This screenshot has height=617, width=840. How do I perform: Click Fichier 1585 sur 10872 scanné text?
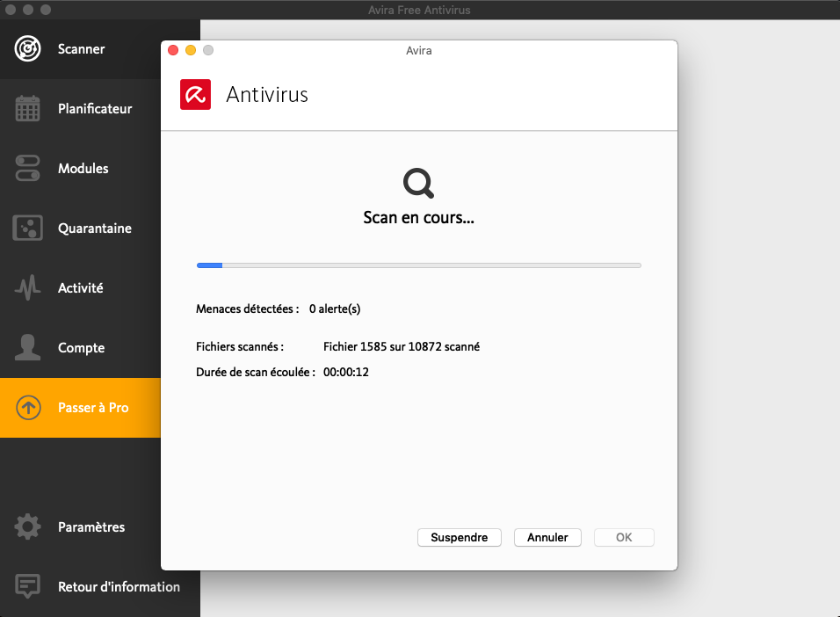(x=402, y=347)
